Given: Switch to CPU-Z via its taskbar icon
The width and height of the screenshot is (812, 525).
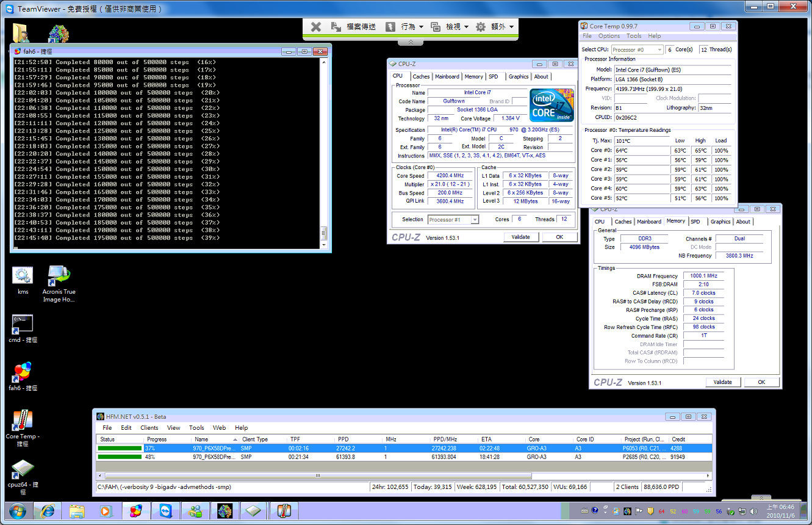Looking at the screenshot, I should pos(254,511).
